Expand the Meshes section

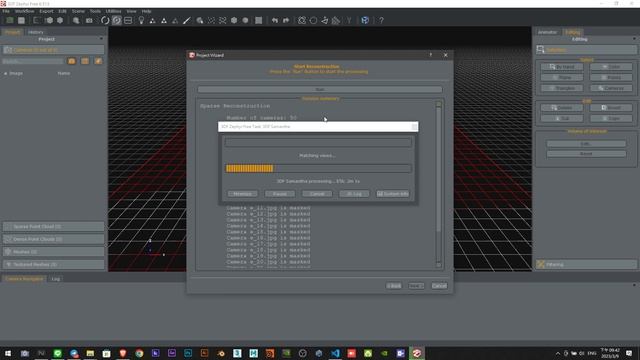coord(53,251)
